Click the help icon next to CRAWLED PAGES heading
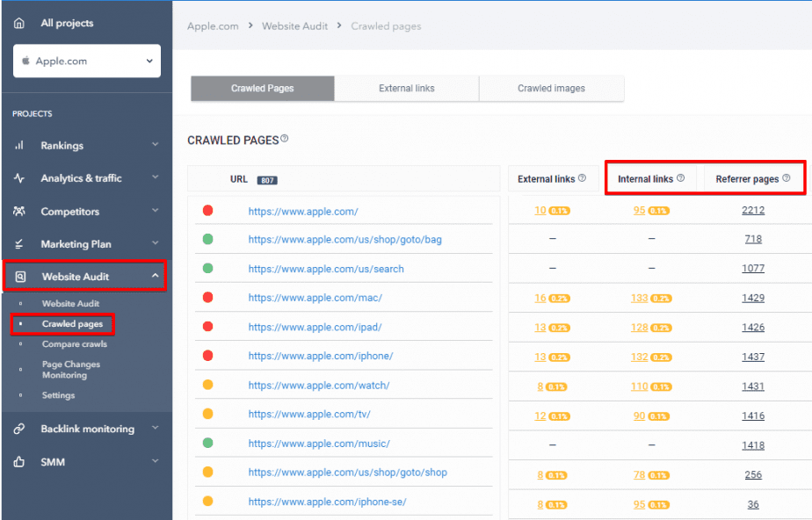Screen dimensions: 812x520 [x=285, y=139]
